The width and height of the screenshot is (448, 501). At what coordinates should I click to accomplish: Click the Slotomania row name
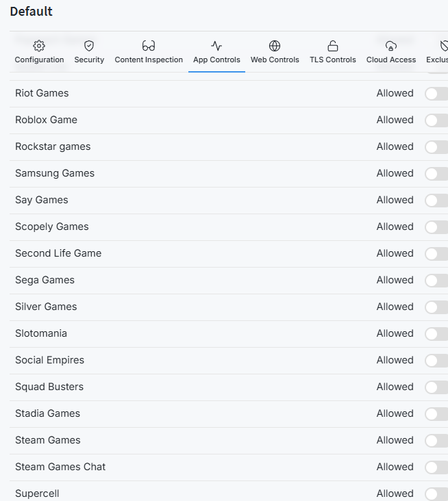(41, 333)
